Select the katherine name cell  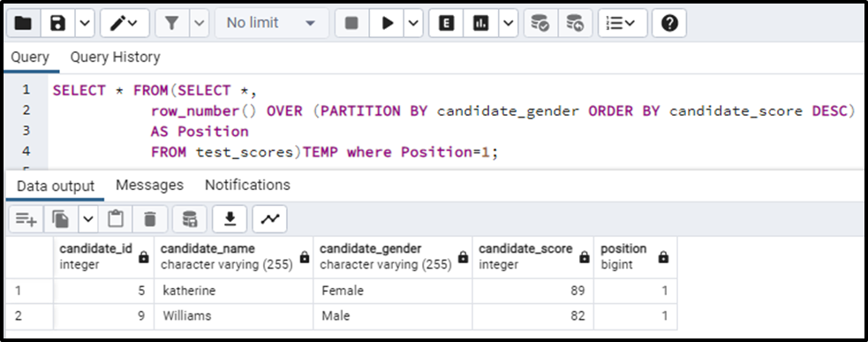[234, 291]
